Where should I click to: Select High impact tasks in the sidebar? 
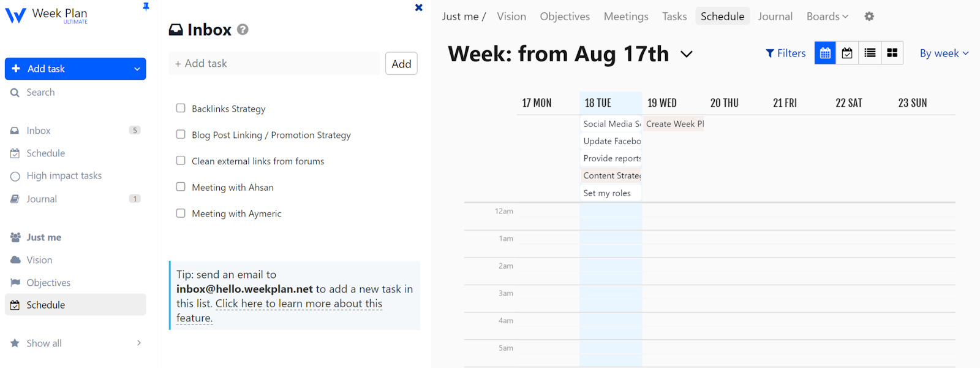click(64, 175)
